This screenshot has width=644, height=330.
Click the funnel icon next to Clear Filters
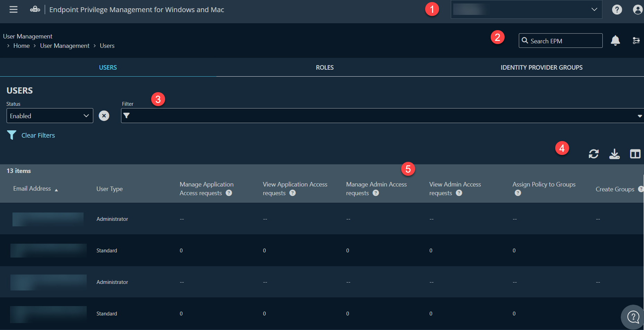12,135
